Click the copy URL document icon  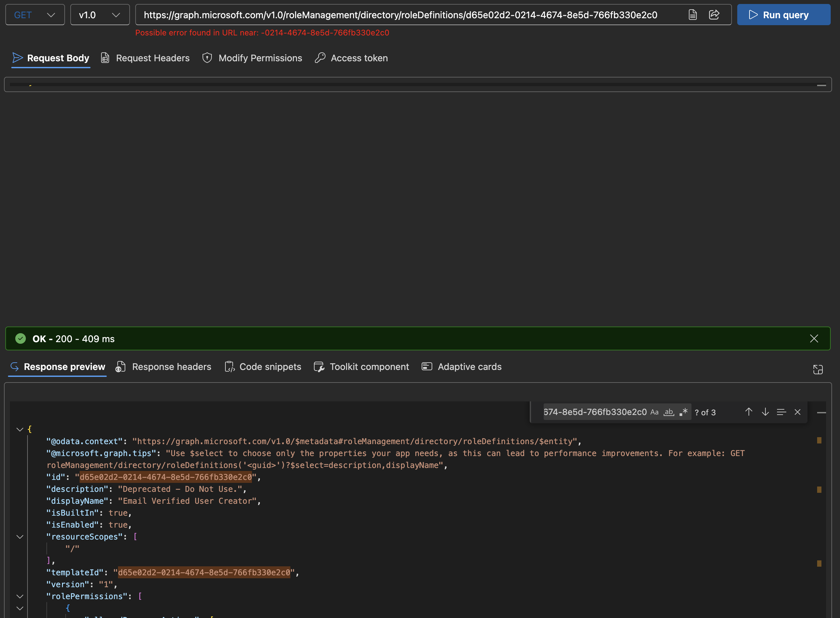692,15
